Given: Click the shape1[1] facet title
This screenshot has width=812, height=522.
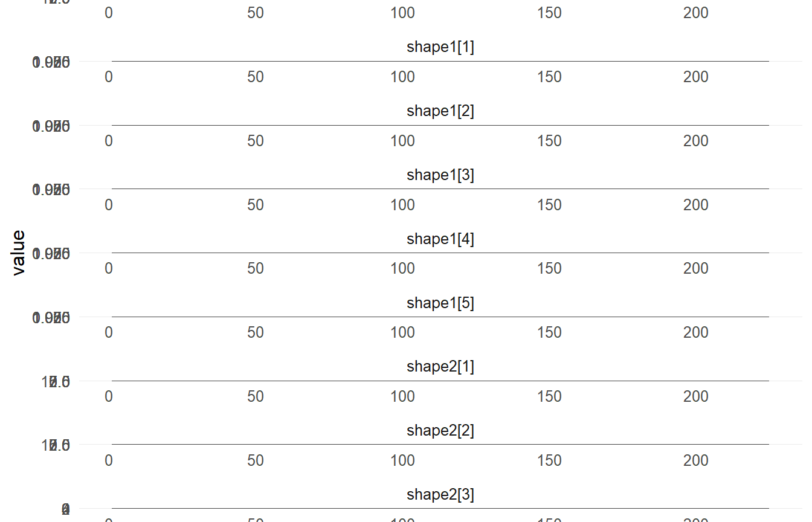Looking at the screenshot, I should (440, 47).
